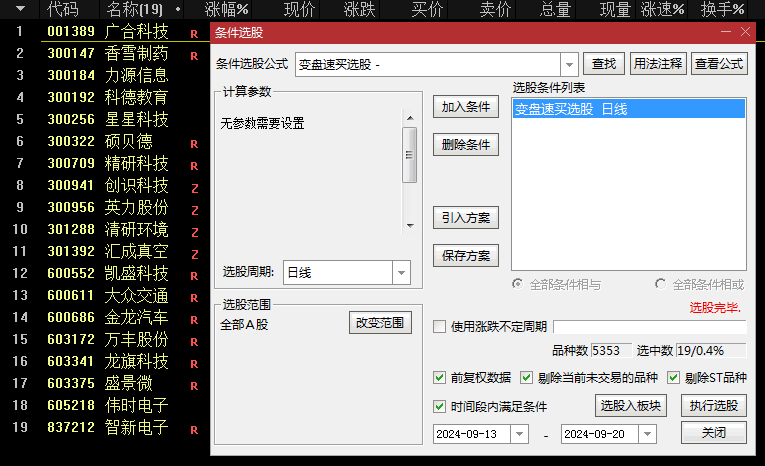
Task: Select stock row 600686 金龙汽车
Action: click(x=105, y=317)
